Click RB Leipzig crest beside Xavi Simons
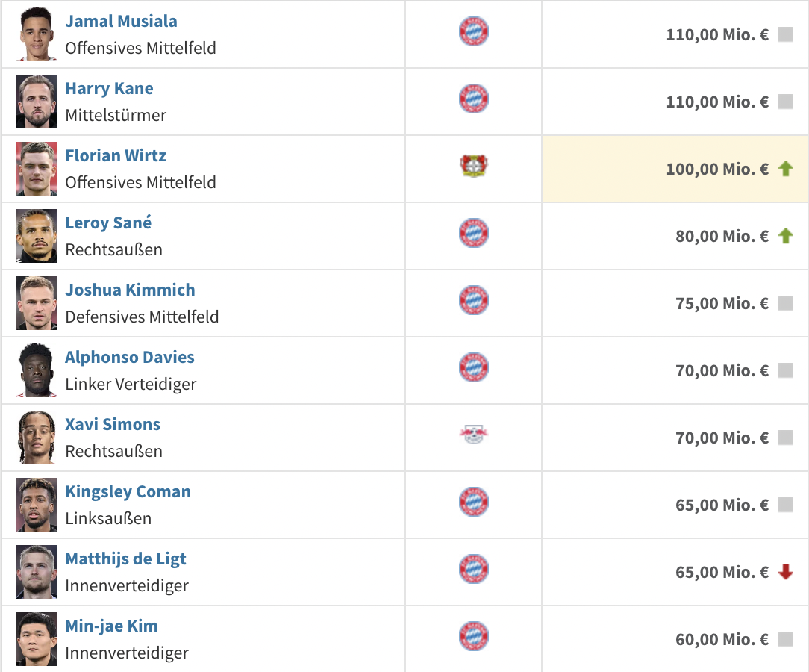This screenshot has width=809, height=672. point(473,435)
